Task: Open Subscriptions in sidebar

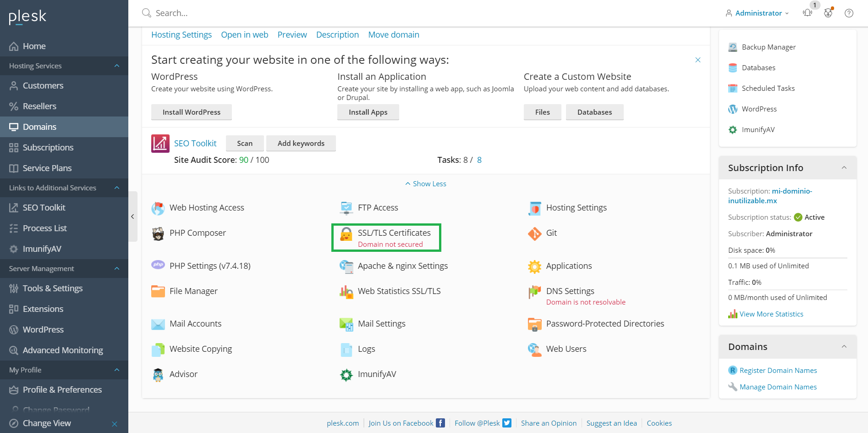Action: 64,148
